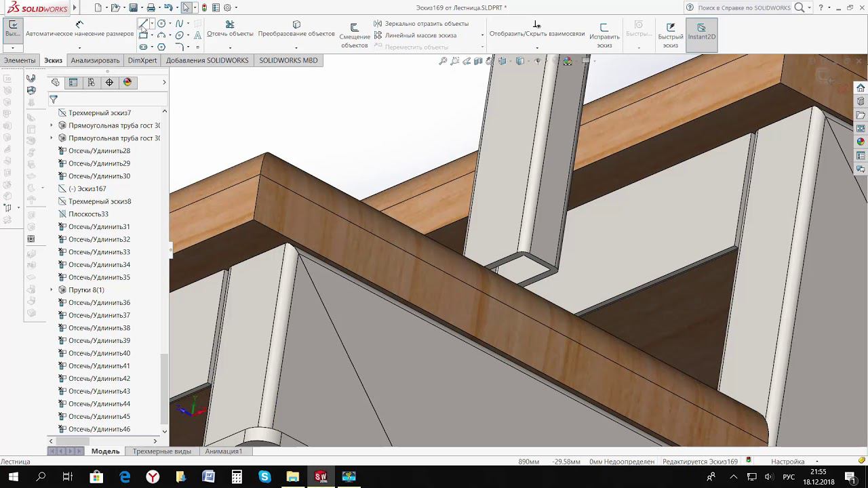The height and width of the screenshot is (488, 868).
Task: Open the FeatureManager design tree tab
Action: [56, 82]
